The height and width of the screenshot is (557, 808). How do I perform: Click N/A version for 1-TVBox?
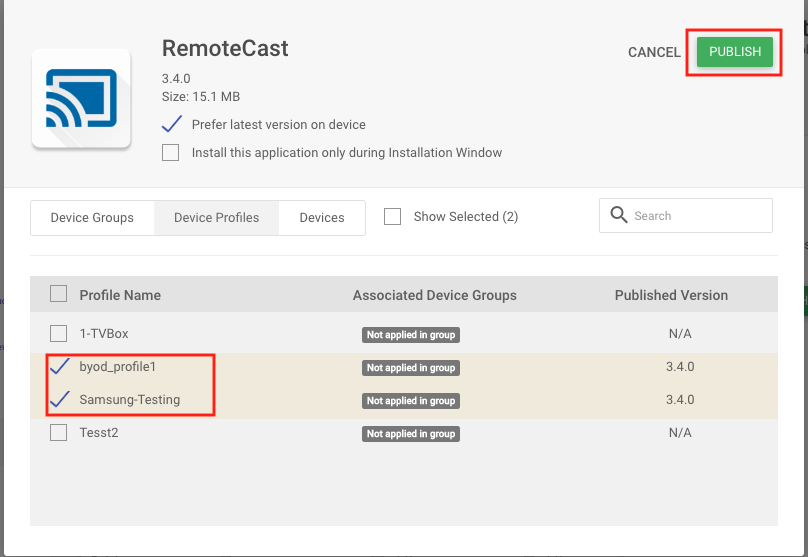(x=680, y=333)
